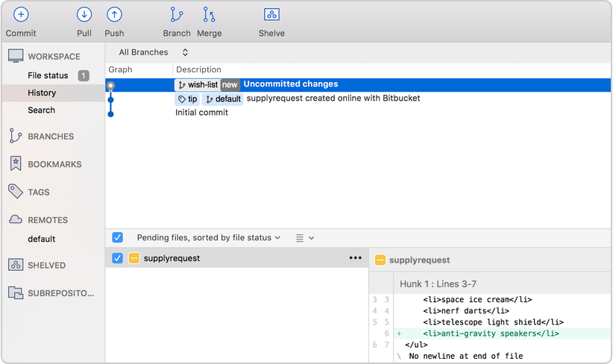613x364 pixels.
Task: Select the supplyrequest created online commit
Action: point(333,98)
